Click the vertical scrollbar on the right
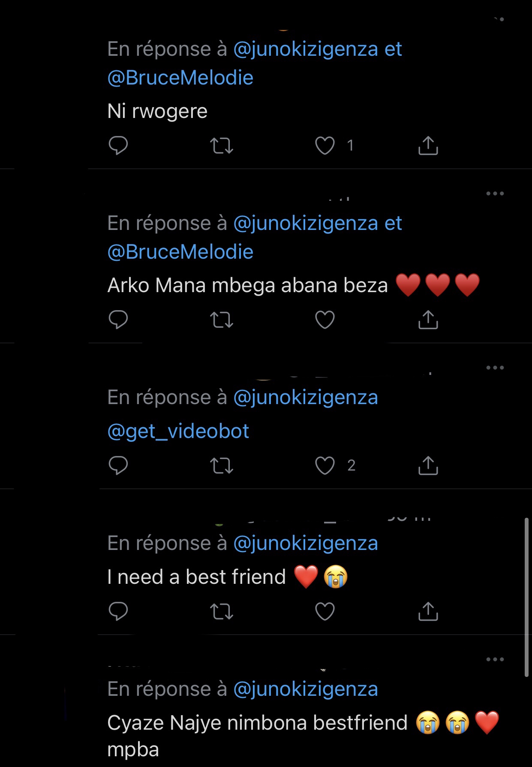532x767 pixels. tap(526, 597)
